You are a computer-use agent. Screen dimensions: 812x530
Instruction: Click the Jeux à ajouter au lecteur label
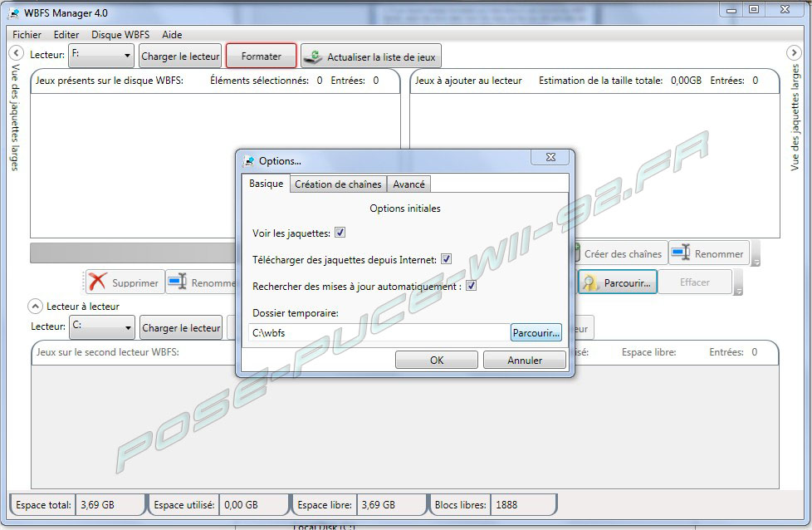point(468,81)
